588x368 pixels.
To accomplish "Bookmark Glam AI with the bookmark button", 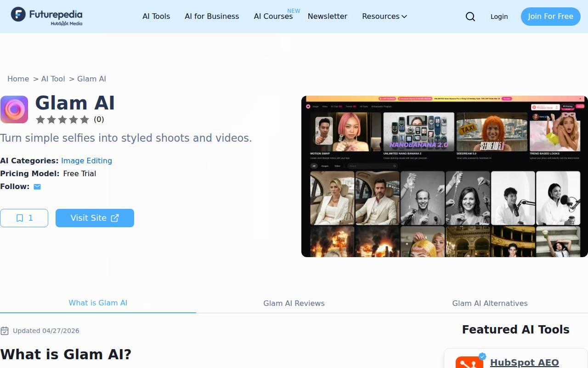I will click(24, 218).
